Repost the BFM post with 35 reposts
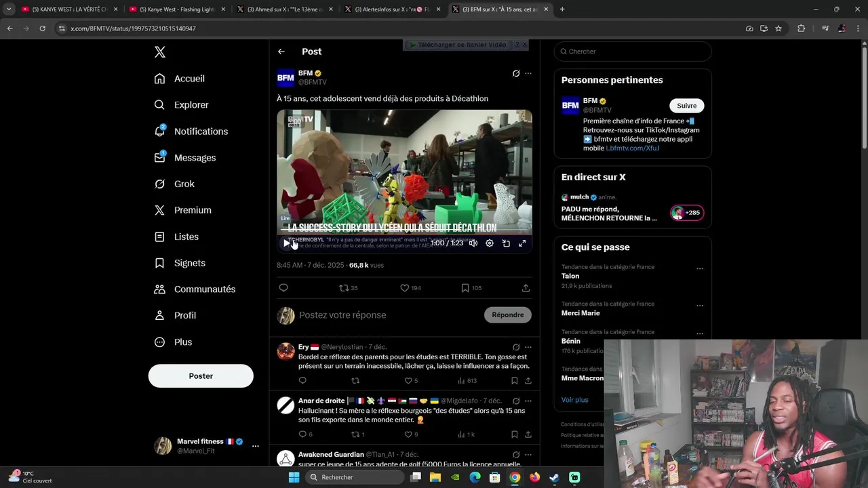The height and width of the screenshot is (488, 868). pyautogui.click(x=348, y=288)
